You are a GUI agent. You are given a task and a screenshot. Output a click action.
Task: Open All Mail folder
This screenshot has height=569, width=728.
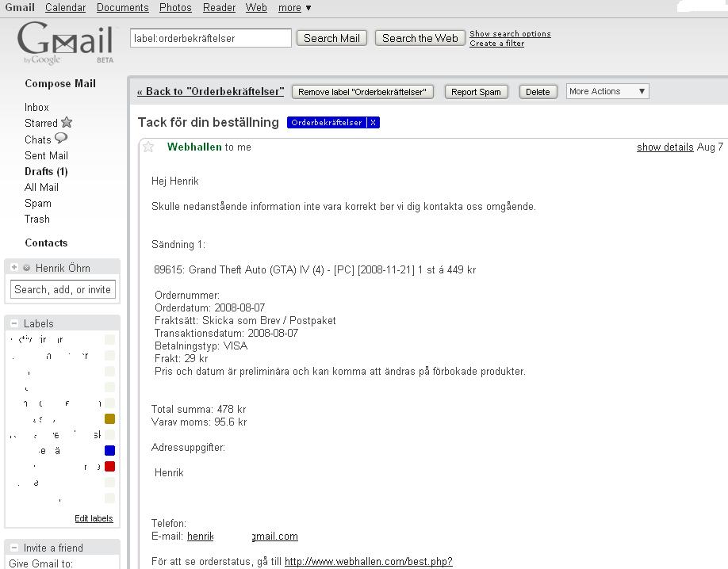point(41,187)
